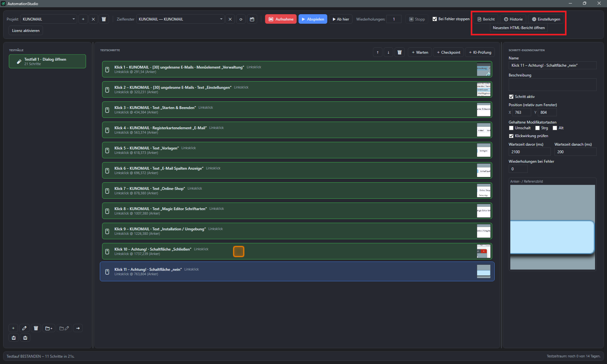Enable the Umschalt modifier key
607x364 pixels.
coord(511,128)
